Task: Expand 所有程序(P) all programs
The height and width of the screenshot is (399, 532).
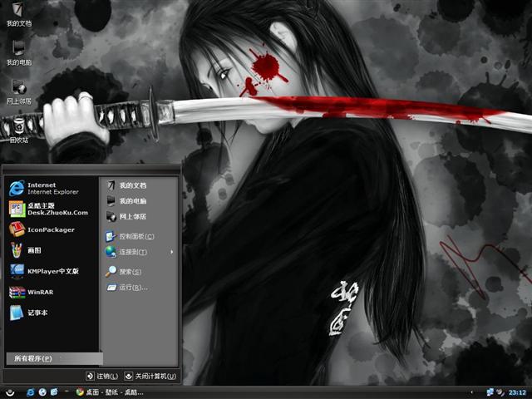Action: (x=54, y=358)
